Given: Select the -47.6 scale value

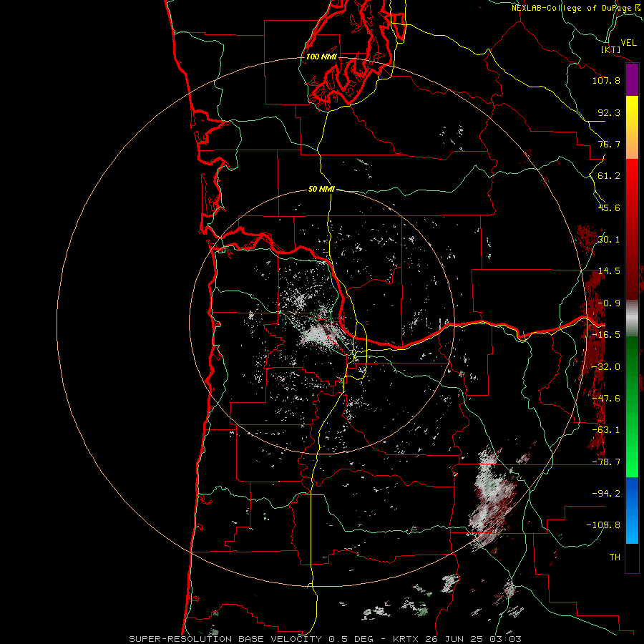Looking at the screenshot, I should pyautogui.click(x=606, y=399).
